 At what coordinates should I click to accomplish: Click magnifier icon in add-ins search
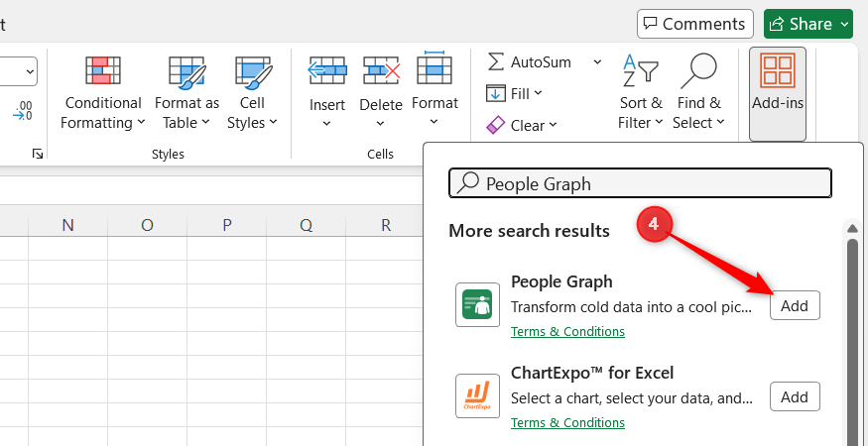pos(468,183)
